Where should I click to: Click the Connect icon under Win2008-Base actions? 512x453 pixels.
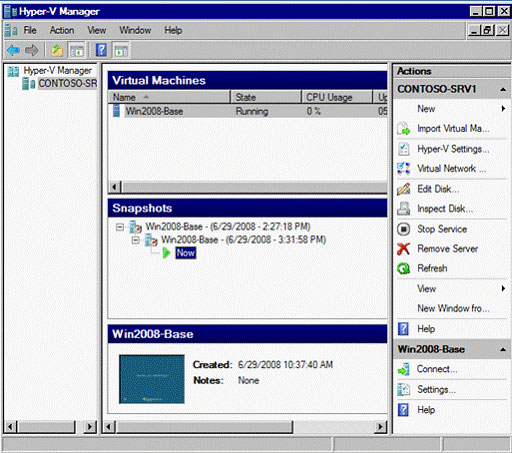(404, 369)
